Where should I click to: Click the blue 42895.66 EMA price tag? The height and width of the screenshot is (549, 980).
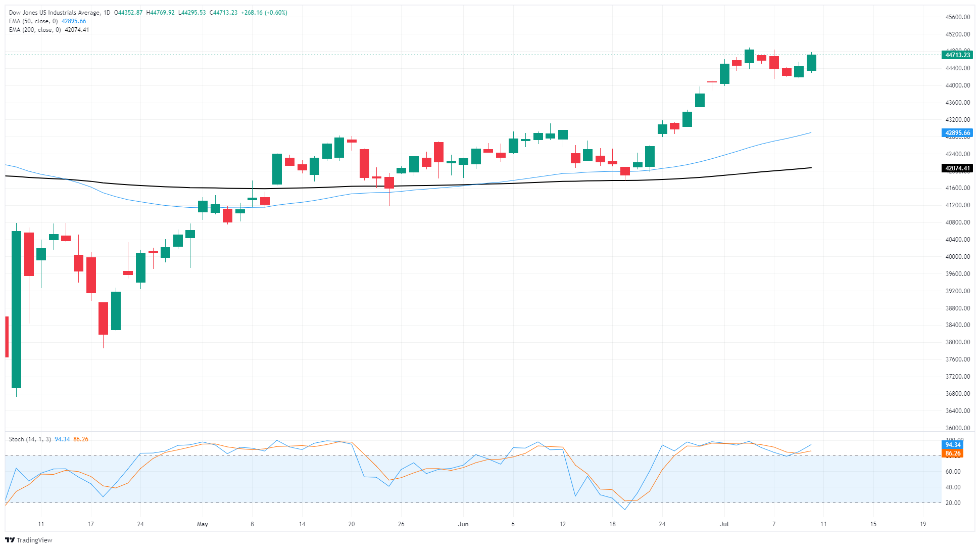[957, 133]
